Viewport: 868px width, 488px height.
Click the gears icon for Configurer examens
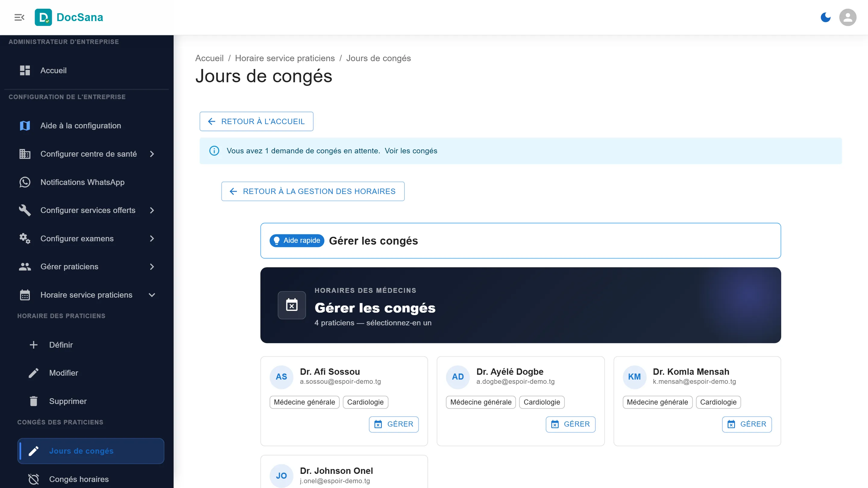pos(25,239)
